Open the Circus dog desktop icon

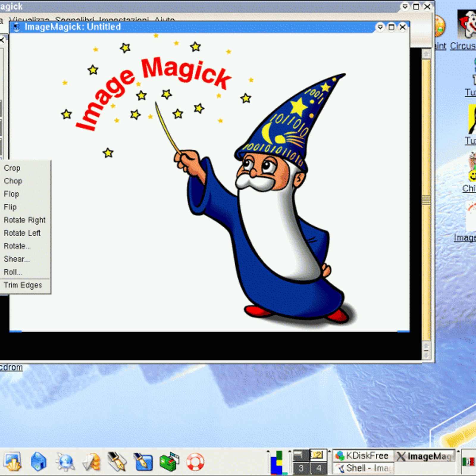[466, 24]
